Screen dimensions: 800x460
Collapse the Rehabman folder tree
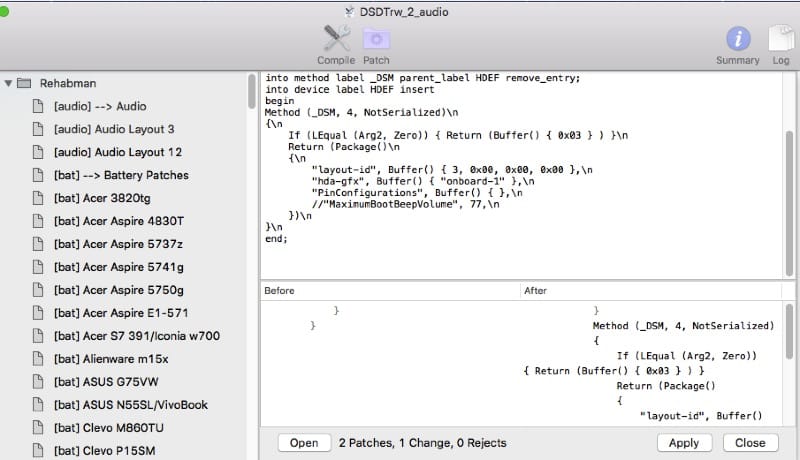tap(9, 83)
